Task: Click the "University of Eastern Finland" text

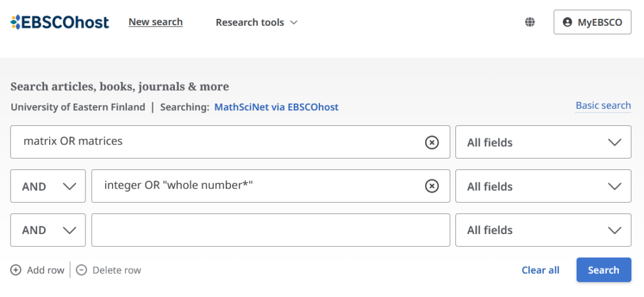Action: [77, 107]
